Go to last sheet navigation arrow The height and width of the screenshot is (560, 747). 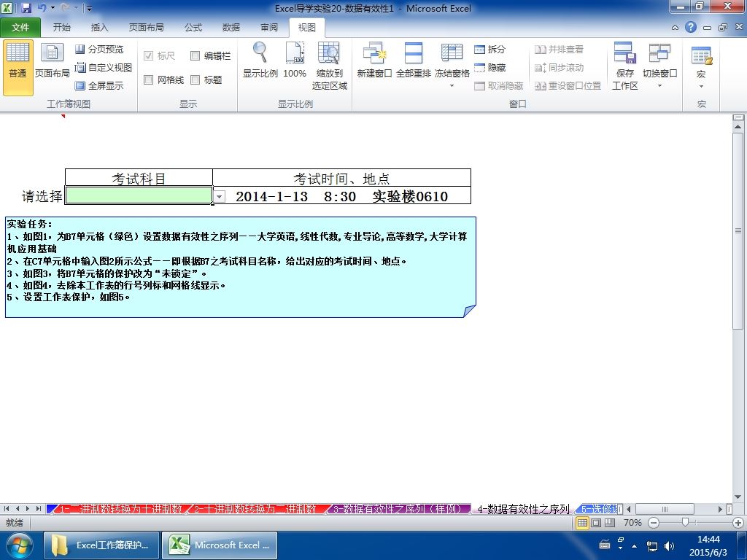(38, 509)
